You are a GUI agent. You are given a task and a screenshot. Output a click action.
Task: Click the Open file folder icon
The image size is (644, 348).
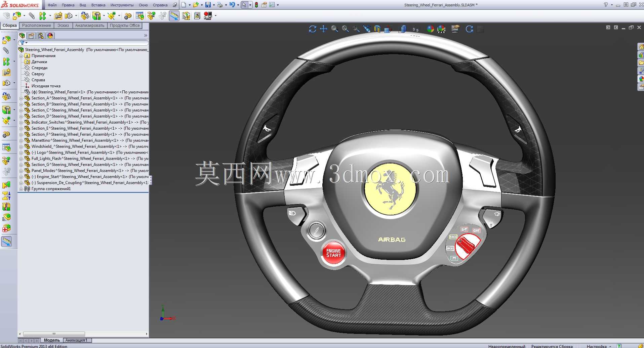[196, 5]
